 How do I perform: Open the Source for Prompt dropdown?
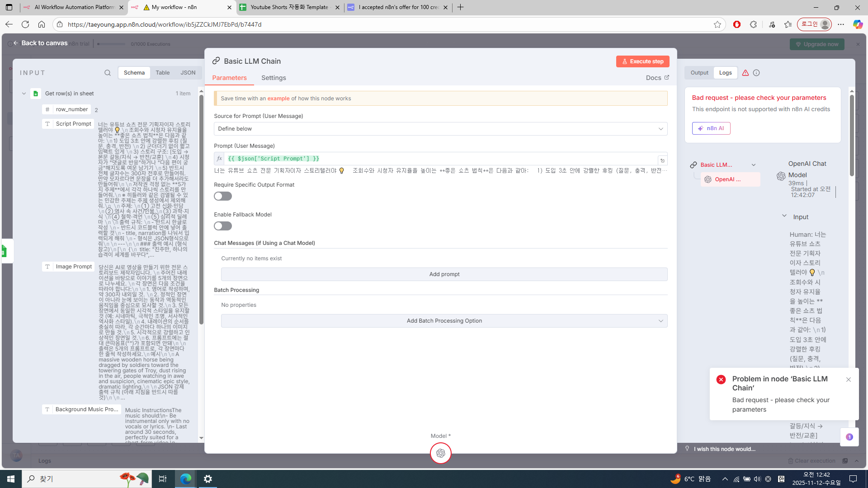point(440,129)
